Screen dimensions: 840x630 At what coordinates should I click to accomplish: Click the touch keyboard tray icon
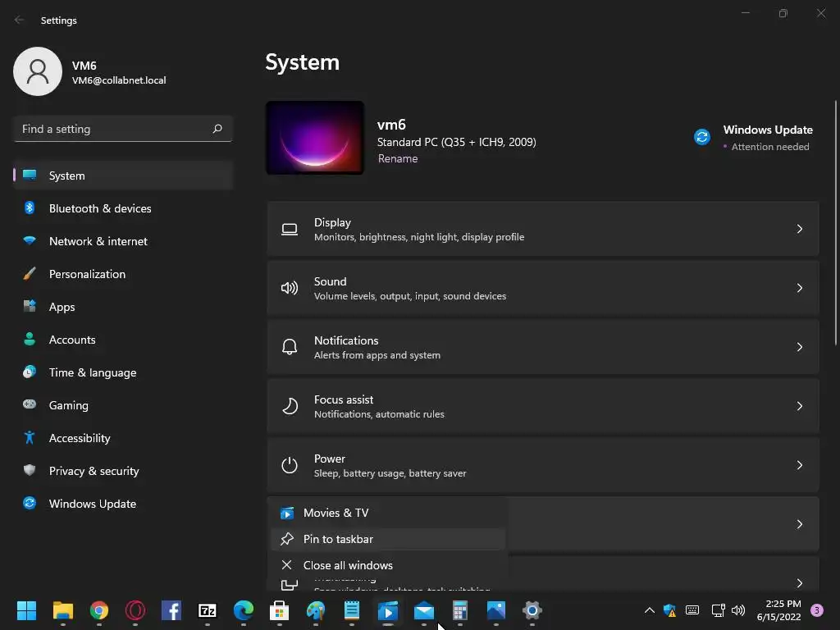pyautogui.click(x=692, y=610)
